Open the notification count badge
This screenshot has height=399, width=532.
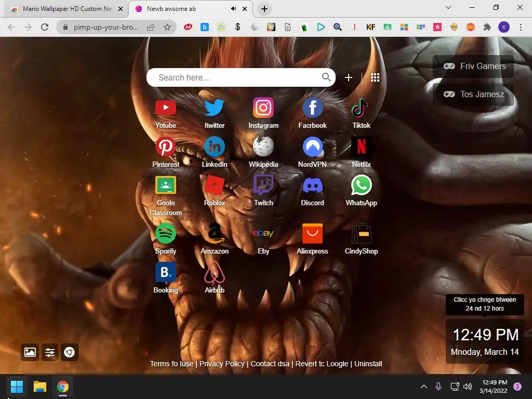pos(517,387)
